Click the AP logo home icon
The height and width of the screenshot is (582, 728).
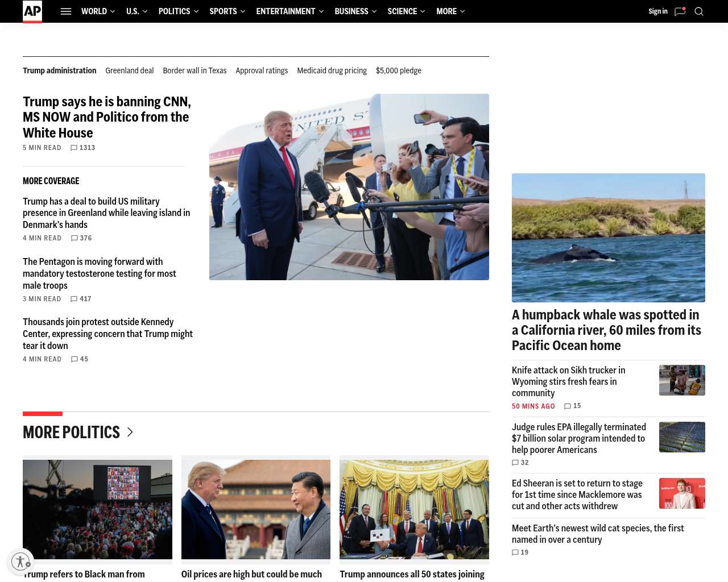pyautogui.click(x=32, y=11)
